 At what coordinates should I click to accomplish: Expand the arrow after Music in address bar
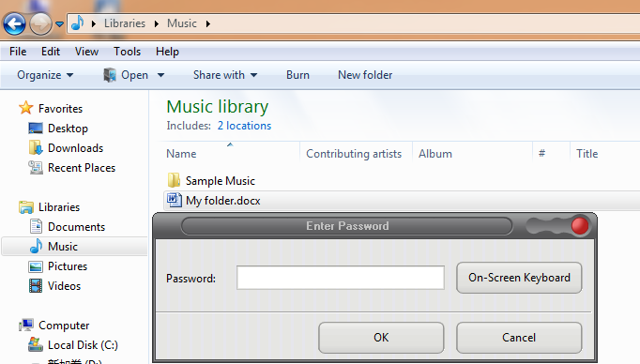208,23
